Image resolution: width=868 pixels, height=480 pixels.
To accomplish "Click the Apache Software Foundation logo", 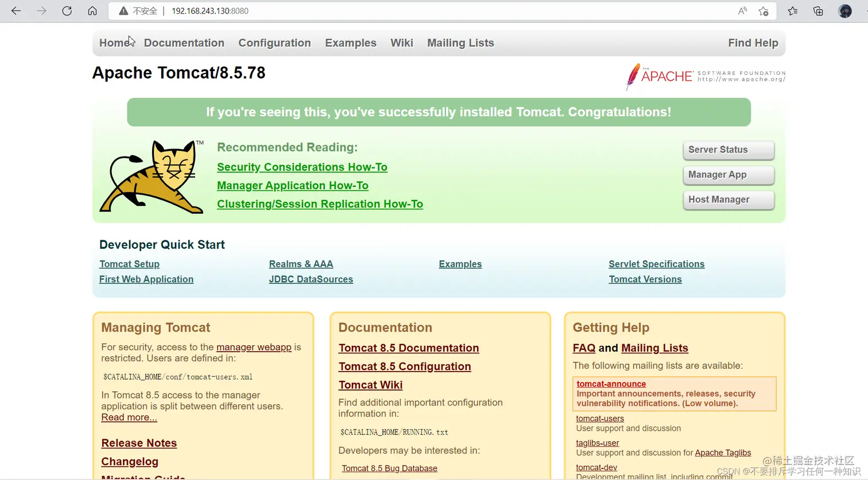I will 706,76.
